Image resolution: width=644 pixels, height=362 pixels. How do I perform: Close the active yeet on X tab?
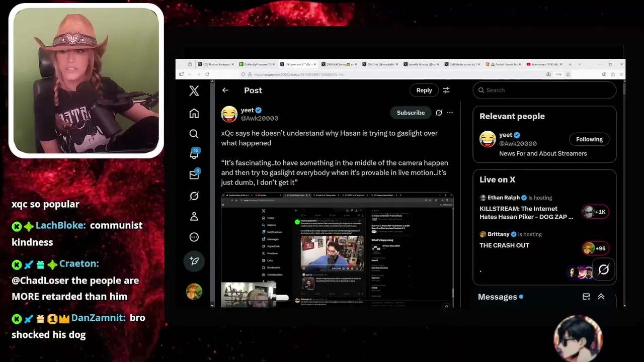tap(315, 64)
